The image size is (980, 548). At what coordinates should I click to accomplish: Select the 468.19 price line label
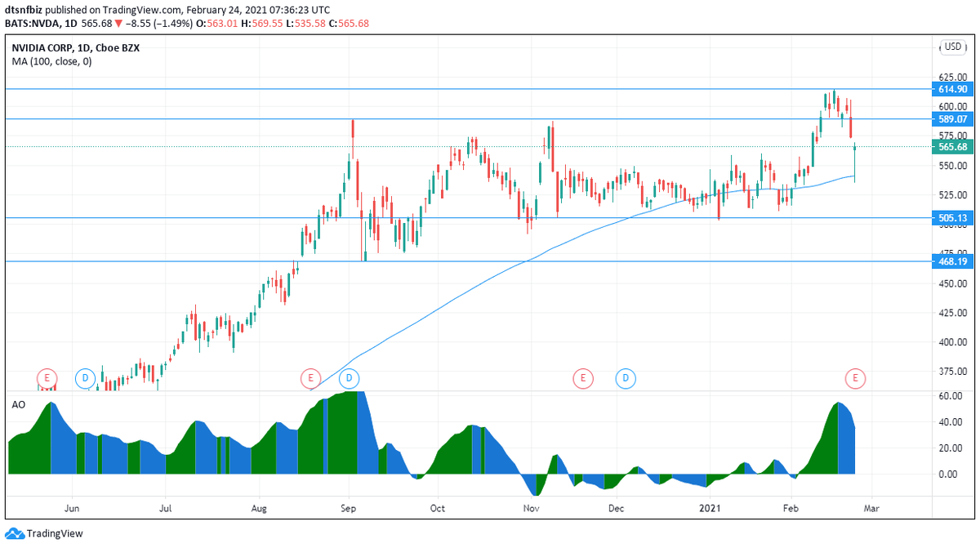(952, 261)
